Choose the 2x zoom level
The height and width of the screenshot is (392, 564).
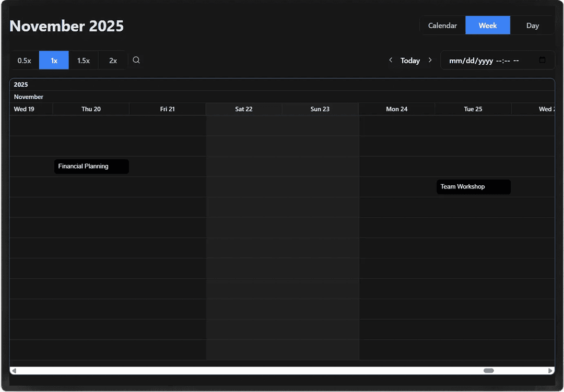pyautogui.click(x=113, y=61)
